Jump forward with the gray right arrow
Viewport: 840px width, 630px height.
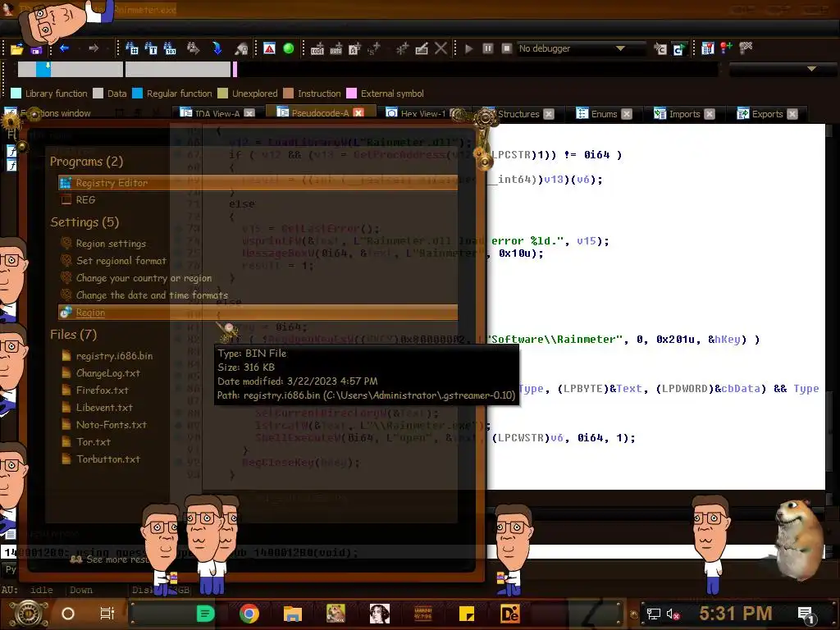(94, 48)
